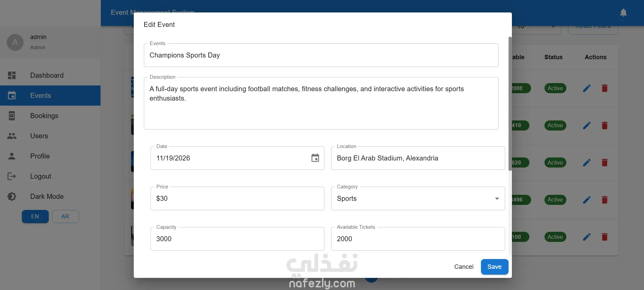Click the Edit Event dialog scrollbar
This screenshot has width=644, height=290.
point(510,104)
